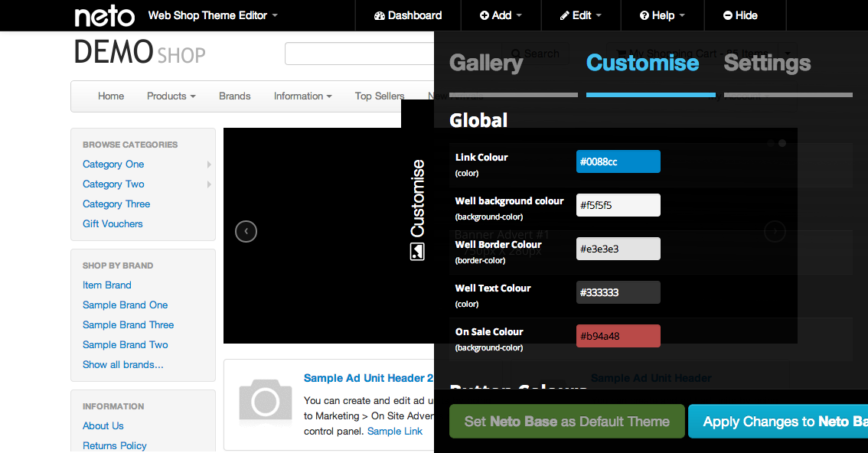Image resolution: width=868 pixels, height=453 pixels.
Task: Expand the Products navigation dropdown
Action: pos(171,96)
